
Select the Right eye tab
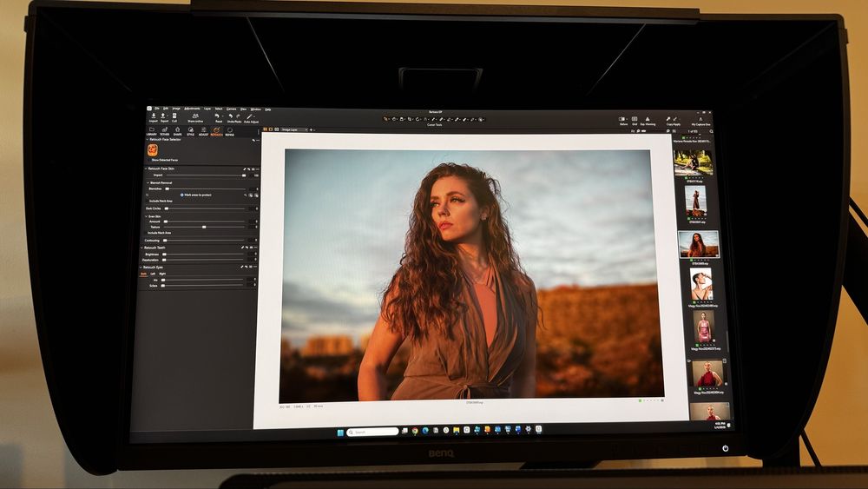(x=162, y=274)
